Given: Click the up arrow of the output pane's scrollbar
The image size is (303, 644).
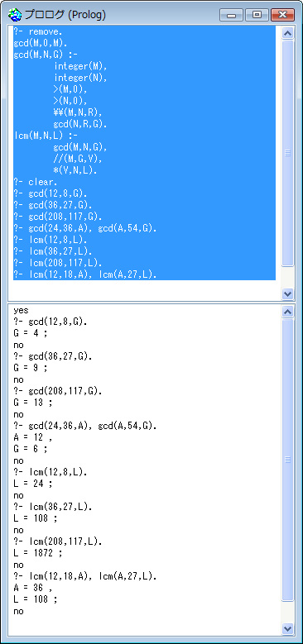Looking at the screenshot, I should pyautogui.click(x=288, y=312).
